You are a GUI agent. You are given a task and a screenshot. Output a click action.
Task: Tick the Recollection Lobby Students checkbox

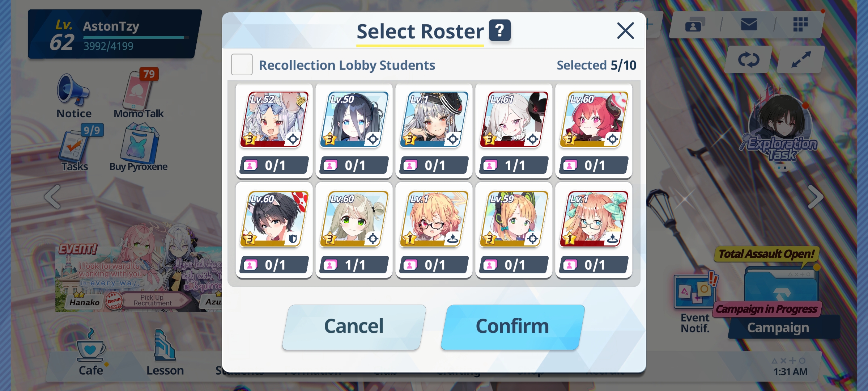point(242,65)
